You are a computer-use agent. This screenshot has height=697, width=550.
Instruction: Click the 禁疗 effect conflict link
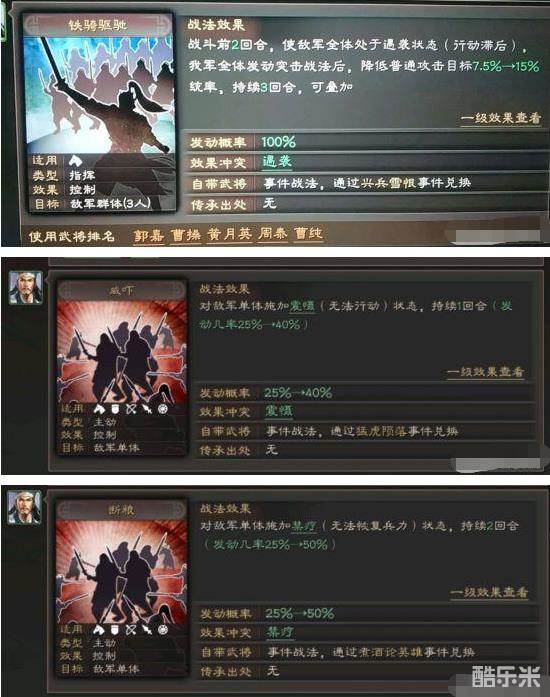(x=279, y=632)
